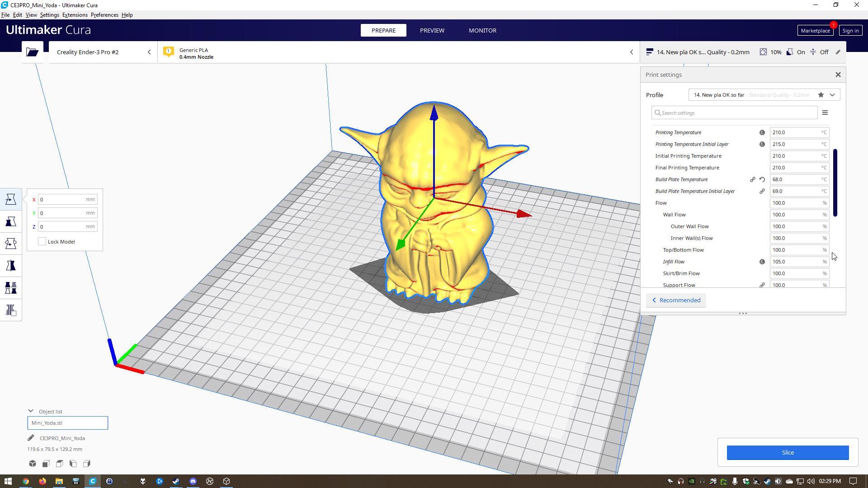Select the Support Blocker tool
The image size is (868, 488).
(x=11, y=310)
